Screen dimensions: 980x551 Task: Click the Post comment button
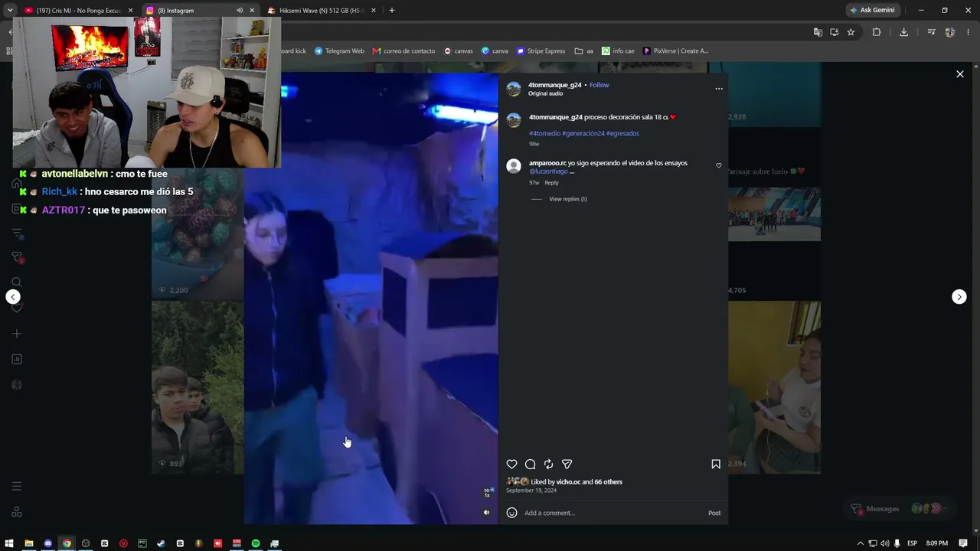click(x=714, y=513)
